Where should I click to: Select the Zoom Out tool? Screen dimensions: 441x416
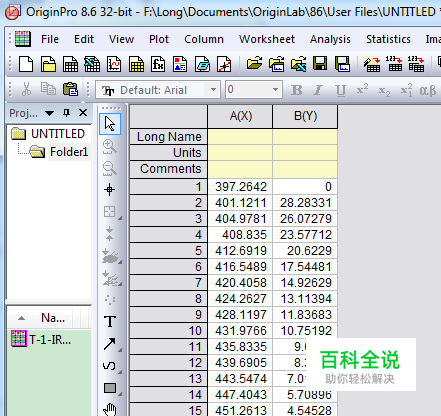tap(109, 169)
